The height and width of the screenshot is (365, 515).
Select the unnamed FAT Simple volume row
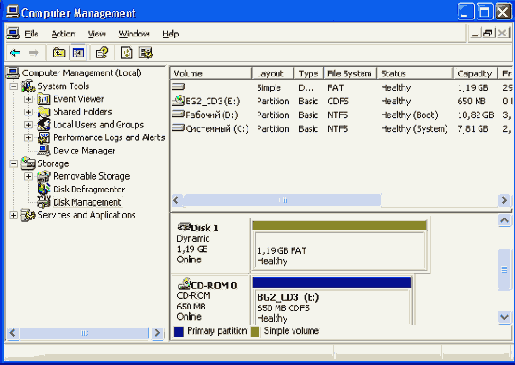pyautogui.click(x=341, y=87)
